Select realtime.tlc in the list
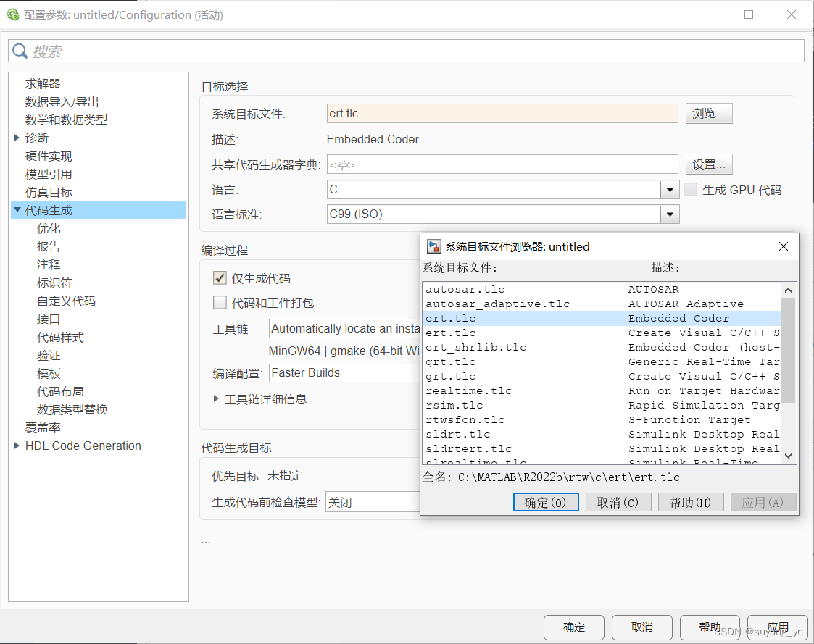 tap(602, 390)
